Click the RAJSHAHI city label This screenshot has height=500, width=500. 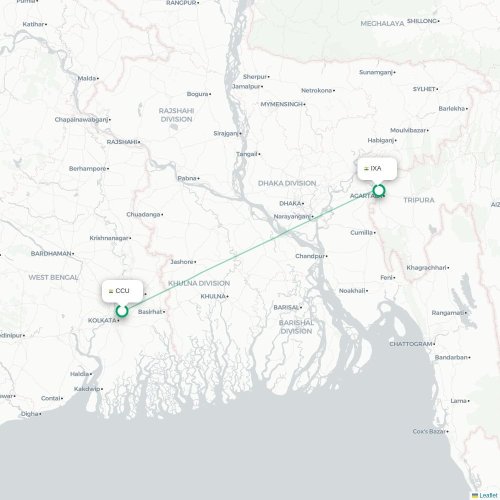[x=122, y=142]
